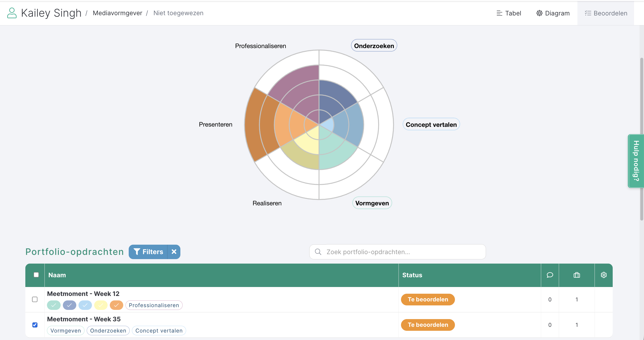Switch to the Diagram view tab
Screen dimensions: 644x340
pyautogui.click(x=553, y=13)
